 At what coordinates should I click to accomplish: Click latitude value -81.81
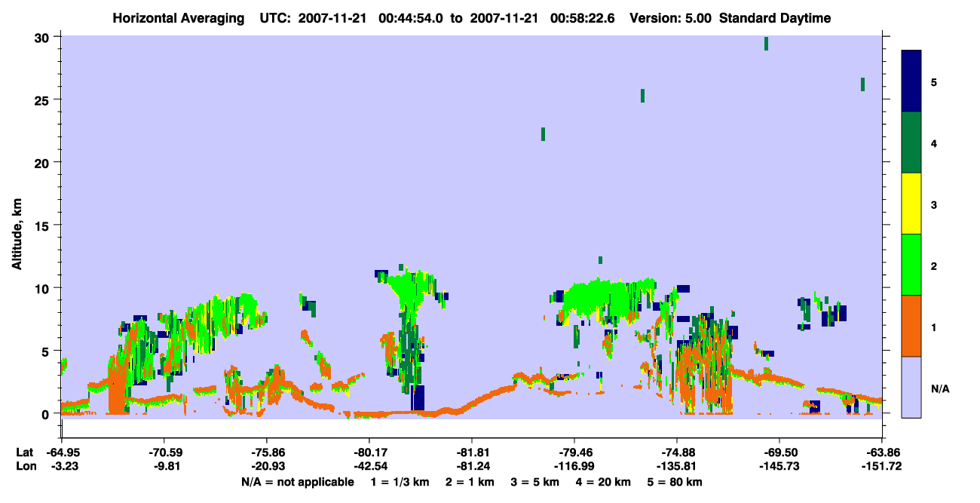(x=472, y=452)
